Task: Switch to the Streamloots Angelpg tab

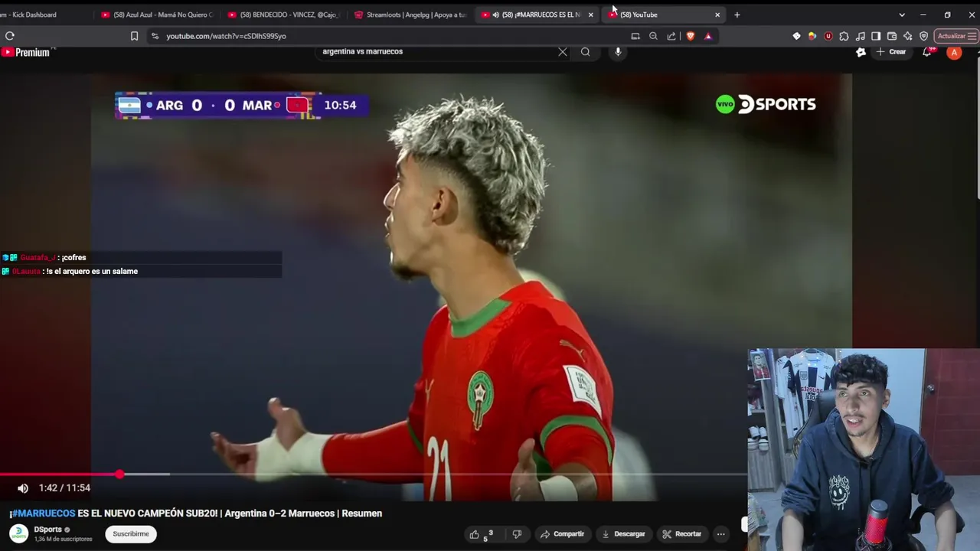Action: pyautogui.click(x=410, y=15)
